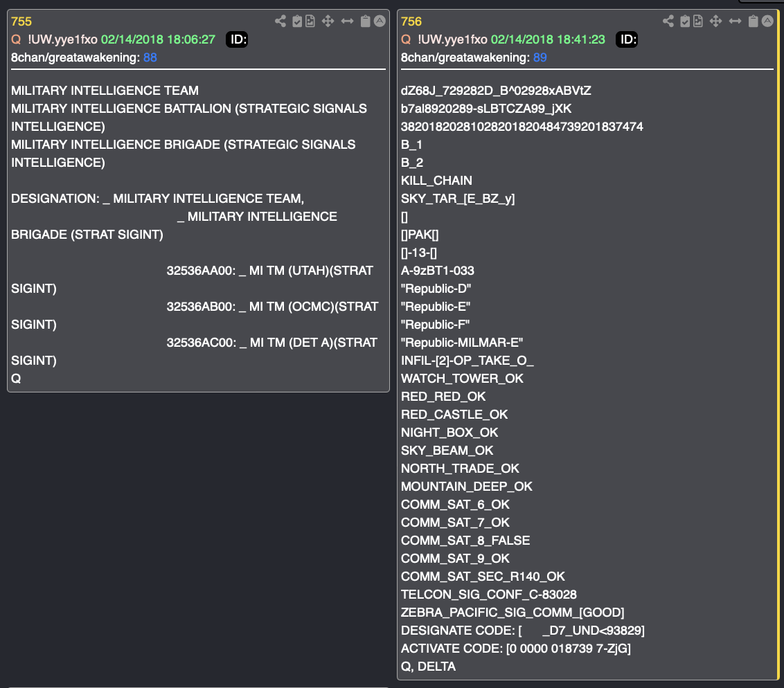
Task: Click the horizontal double-arrow icon on post 755
Action: [347, 21]
